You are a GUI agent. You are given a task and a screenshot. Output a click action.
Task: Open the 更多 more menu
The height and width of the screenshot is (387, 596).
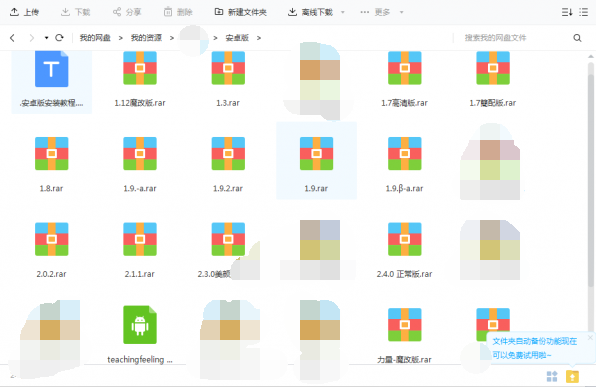click(x=375, y=12)
